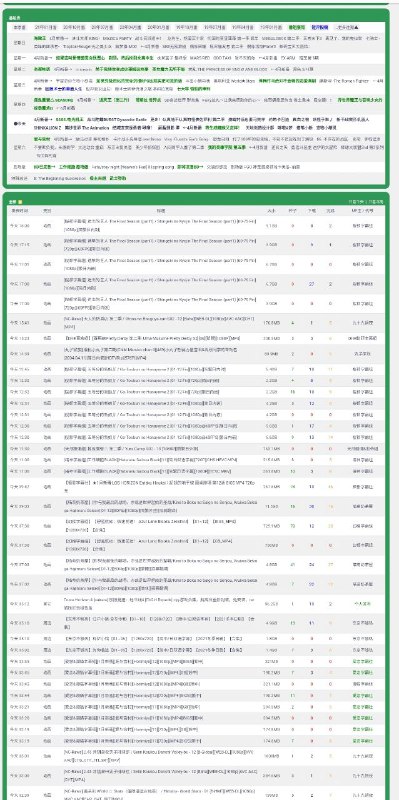The width and height of the screenshot is (399, 800).
Task: Open the uploader name in the 今天 18:06 row
Action: pyautogui.click(x=363, y=225)
